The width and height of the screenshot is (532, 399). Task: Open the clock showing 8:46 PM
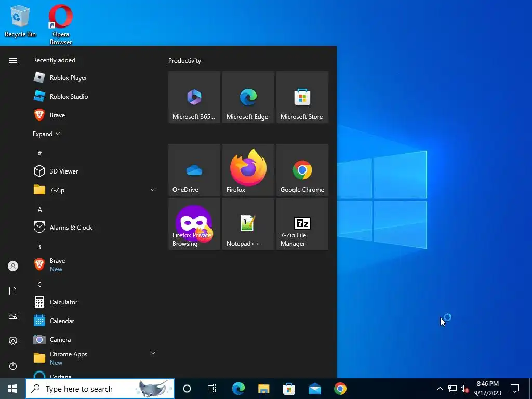pyautogui.click(x=487, y=389)
